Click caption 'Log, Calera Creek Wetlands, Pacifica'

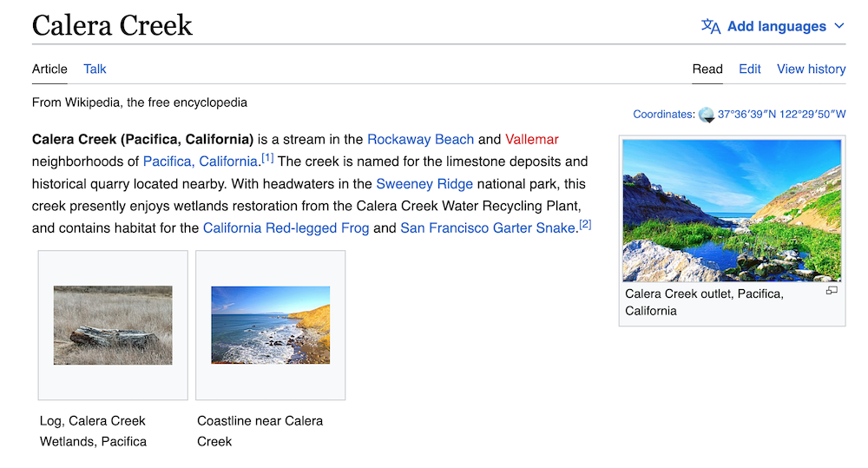(93, 431)
